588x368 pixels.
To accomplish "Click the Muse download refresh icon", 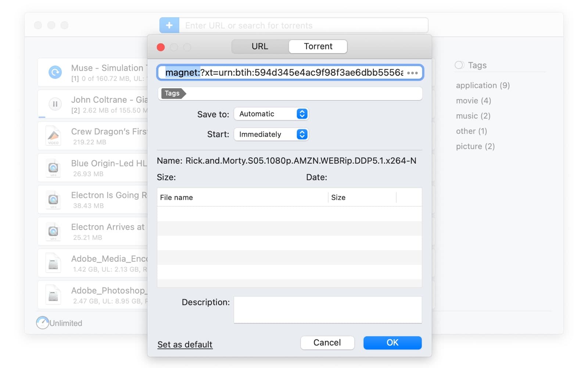I will point(55,72).
